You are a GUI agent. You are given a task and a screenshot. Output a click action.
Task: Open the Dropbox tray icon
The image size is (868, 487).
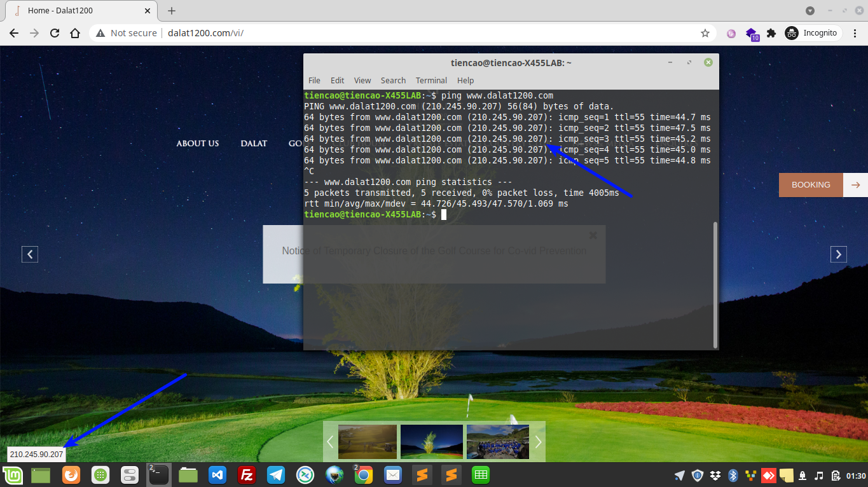click(715, 475)
